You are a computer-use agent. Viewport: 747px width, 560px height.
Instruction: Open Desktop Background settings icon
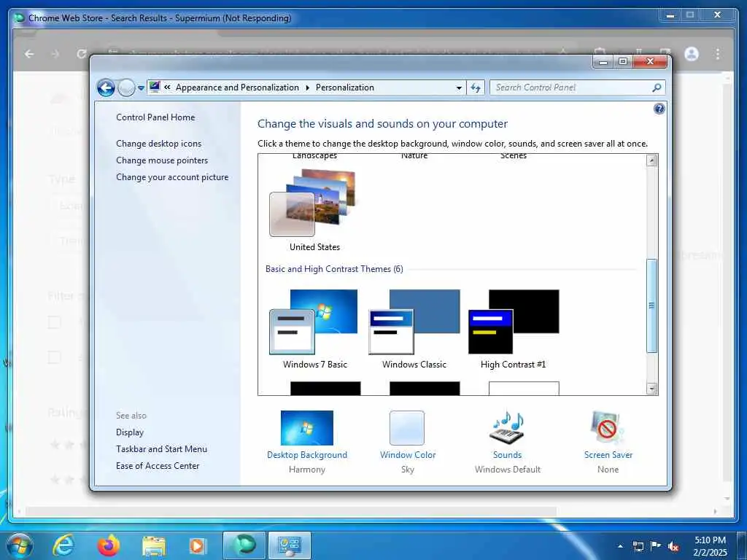click(307, 428)
